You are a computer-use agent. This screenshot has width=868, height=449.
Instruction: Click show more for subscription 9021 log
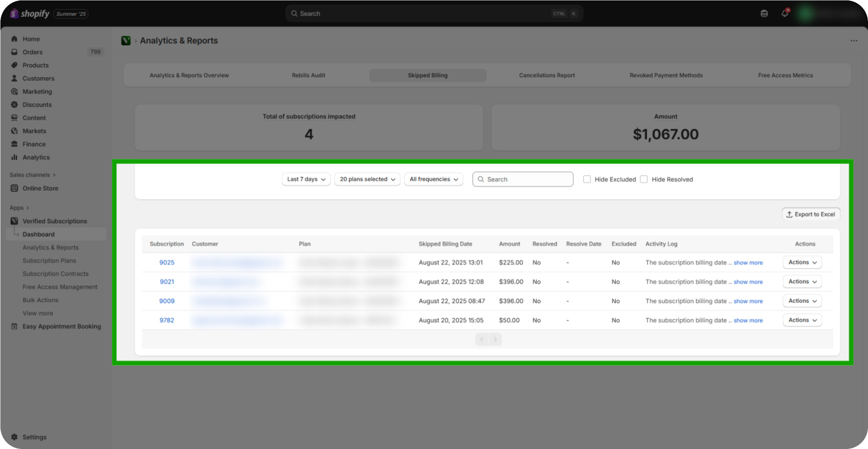[748, 282]
